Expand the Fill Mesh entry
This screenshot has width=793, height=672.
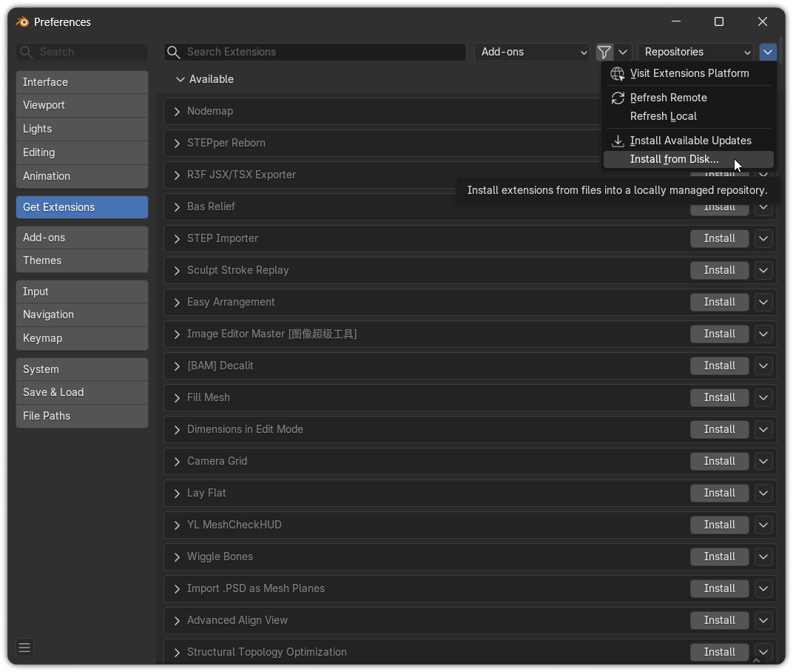pos(177,397)
